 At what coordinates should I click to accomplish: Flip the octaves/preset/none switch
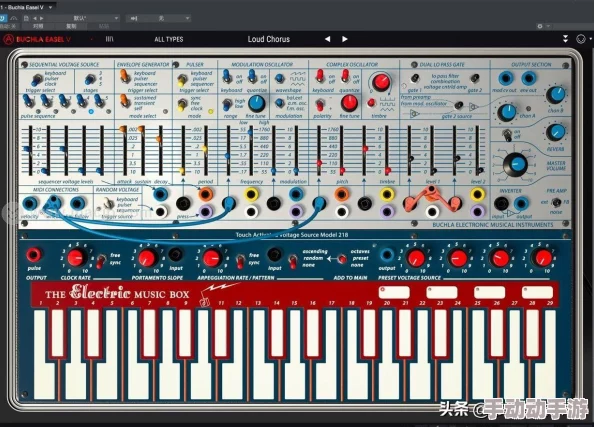tap(342, 259)
